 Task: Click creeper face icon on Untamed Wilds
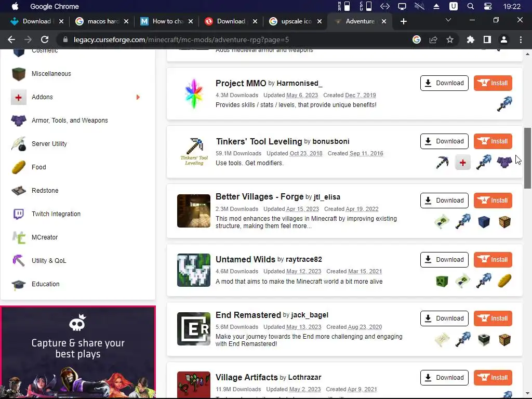point(442,281)
